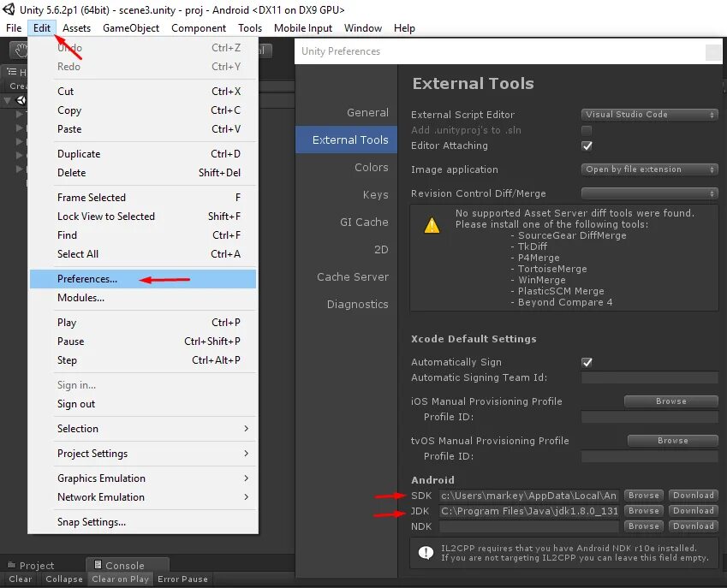
Task: Open the File menu
Action: 14,28
